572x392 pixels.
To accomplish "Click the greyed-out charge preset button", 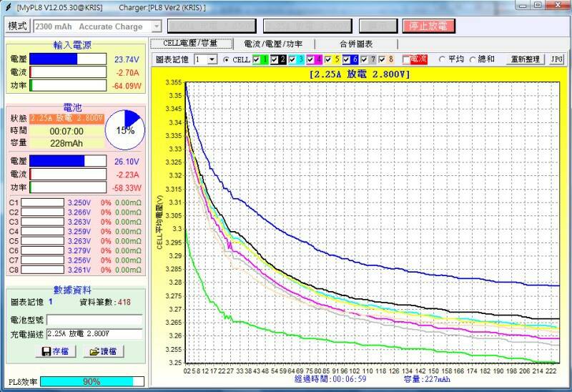I will click(212, 26).
